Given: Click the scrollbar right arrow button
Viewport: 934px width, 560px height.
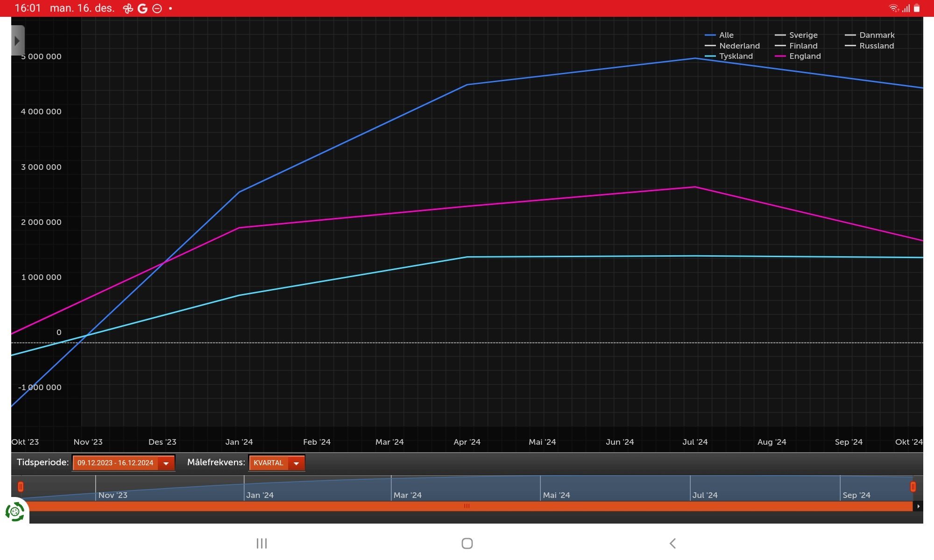Looking at the screenshot, I should coord(918,506).
